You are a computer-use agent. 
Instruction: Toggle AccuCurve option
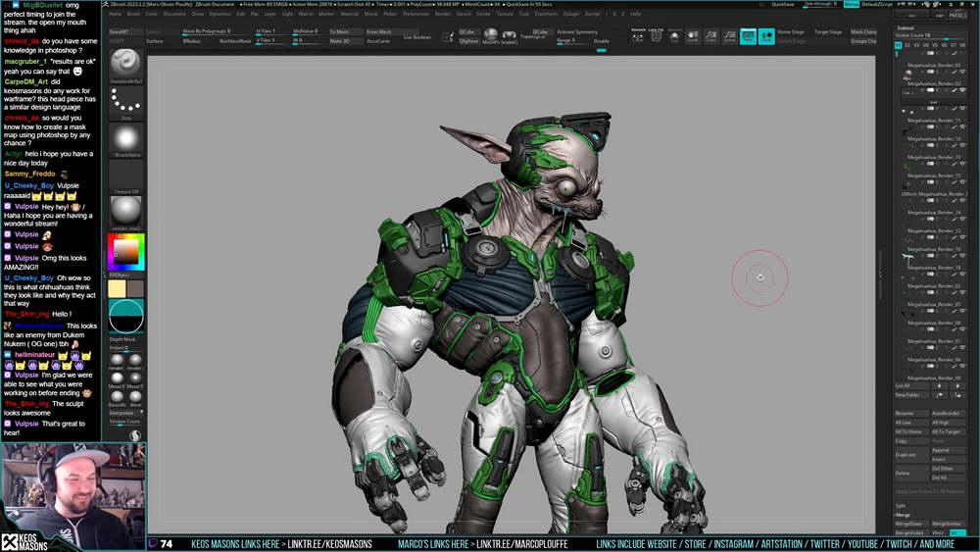[378, 41]
